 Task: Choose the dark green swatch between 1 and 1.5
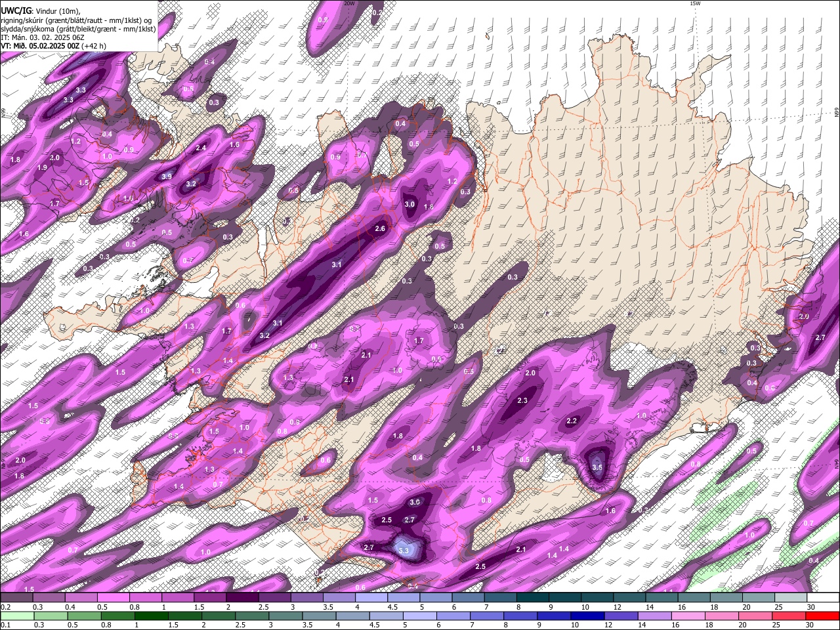coord(151,616)
